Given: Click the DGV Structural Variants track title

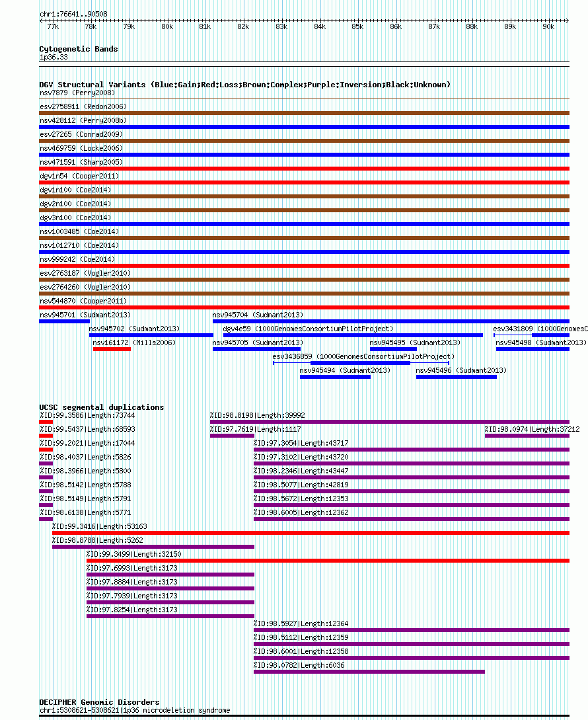Looking at the screenshot, I should tap(245, 85).
